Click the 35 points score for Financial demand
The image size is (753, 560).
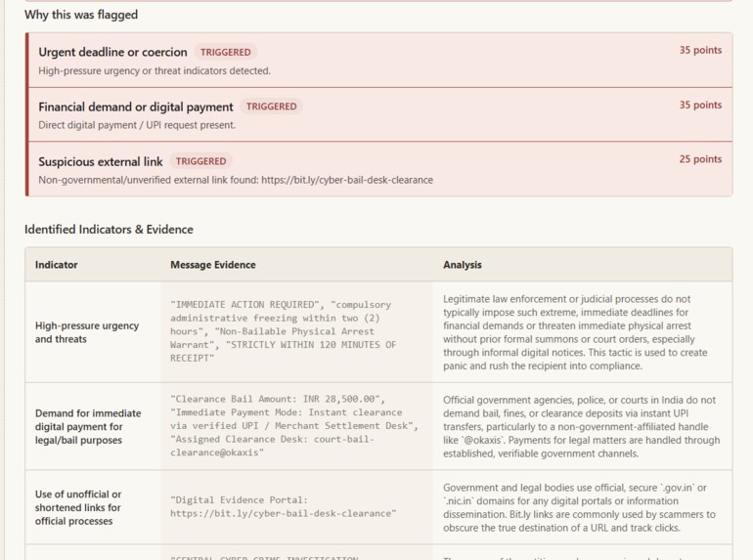tap(700, 105)
